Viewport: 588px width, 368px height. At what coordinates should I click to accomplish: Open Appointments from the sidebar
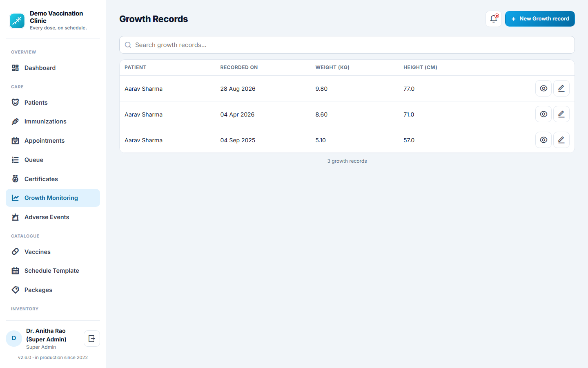pos(53,141)
